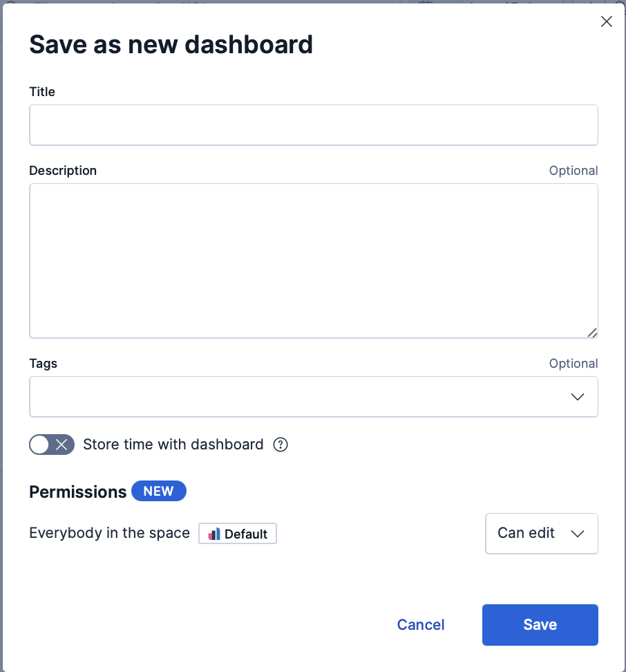626x672 pixels.
Task: Click the X mark inside the toggle switch
Action: click(62, 445)
